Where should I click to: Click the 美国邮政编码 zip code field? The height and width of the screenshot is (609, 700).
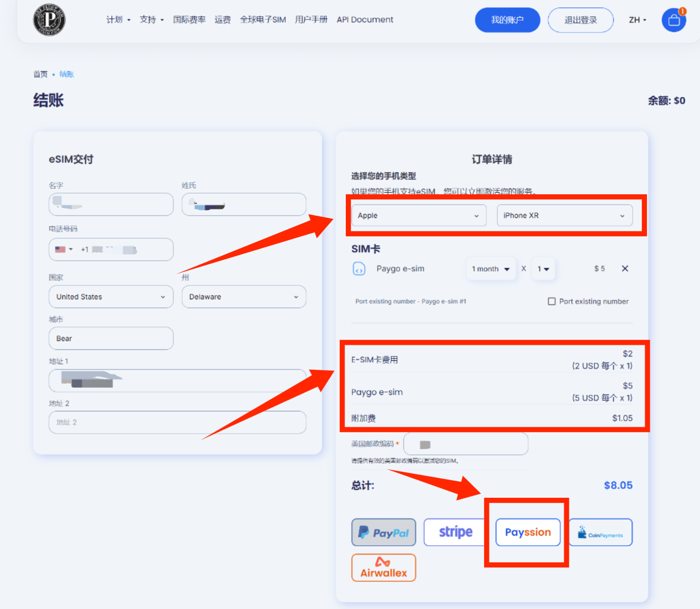pyautogui.click(x=466, y=444)
